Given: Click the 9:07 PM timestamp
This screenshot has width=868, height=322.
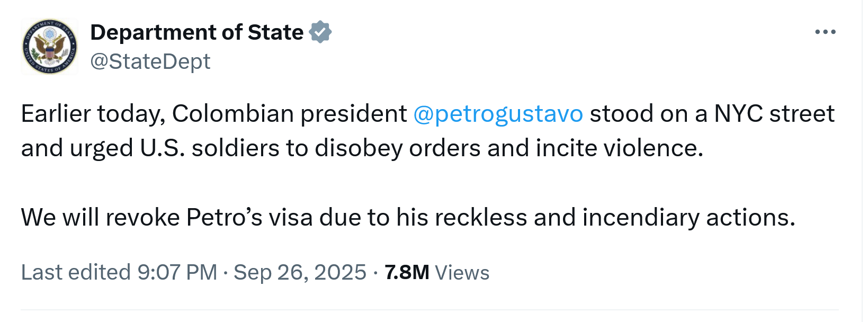Looking at the screenshot, I should (177, 272).
